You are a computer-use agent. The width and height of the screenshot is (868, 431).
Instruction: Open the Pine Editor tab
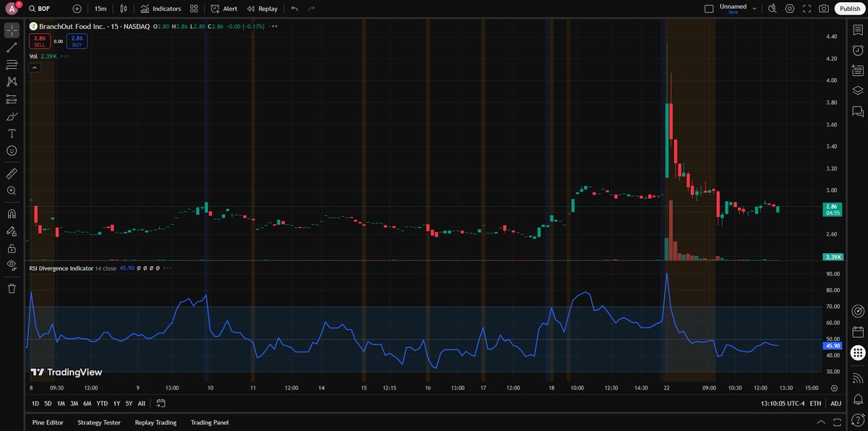(48, 422)
